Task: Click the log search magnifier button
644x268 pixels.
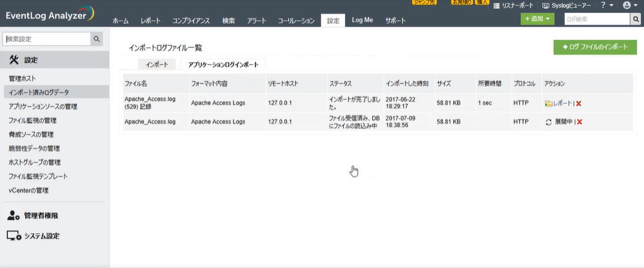Action: (636, 19)
